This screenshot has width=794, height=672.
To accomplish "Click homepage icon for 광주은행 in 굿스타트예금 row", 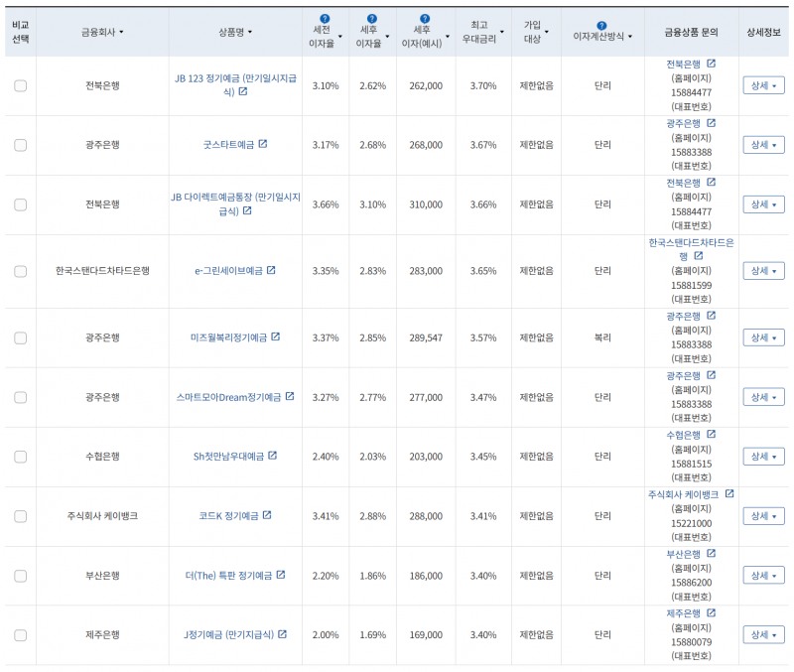I will (x=711, y=123).
